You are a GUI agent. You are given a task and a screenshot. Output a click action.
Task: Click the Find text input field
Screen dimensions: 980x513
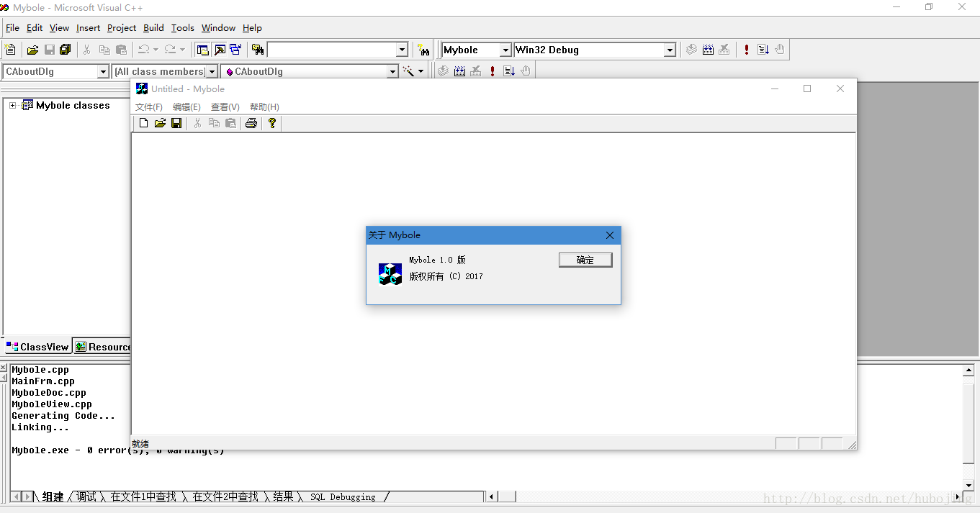click(x=332, y=50)
